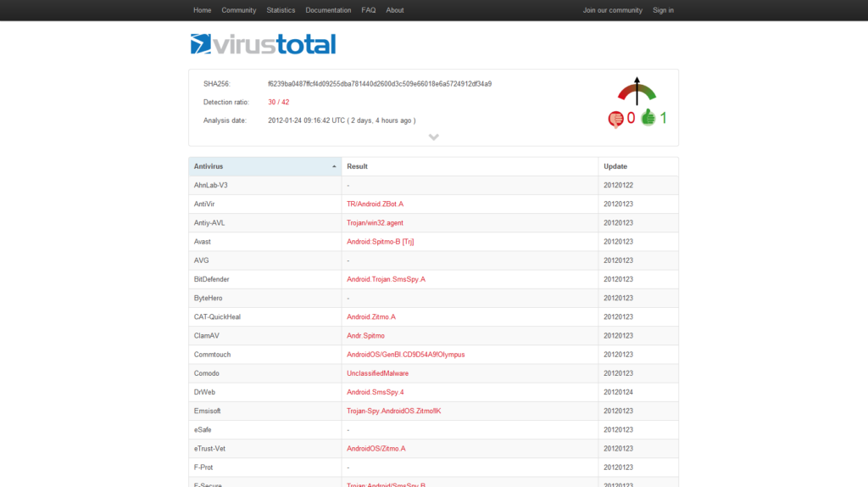The image size is (868, 487).
Task: Open the Home menu item
Action: [202, 10]
